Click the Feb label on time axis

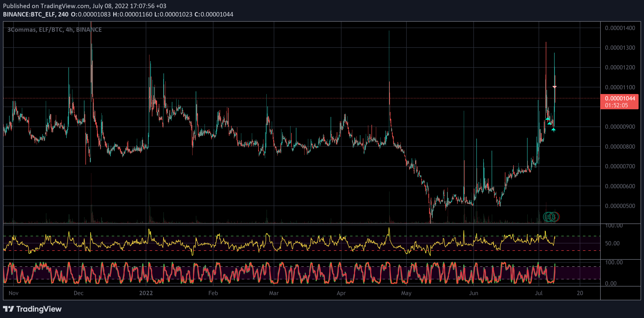pos(213,293)
